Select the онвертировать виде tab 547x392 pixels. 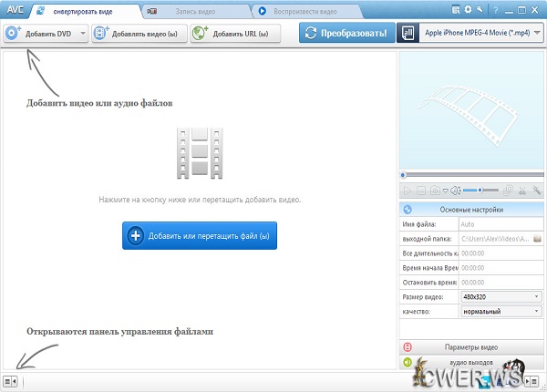[83, 12]
